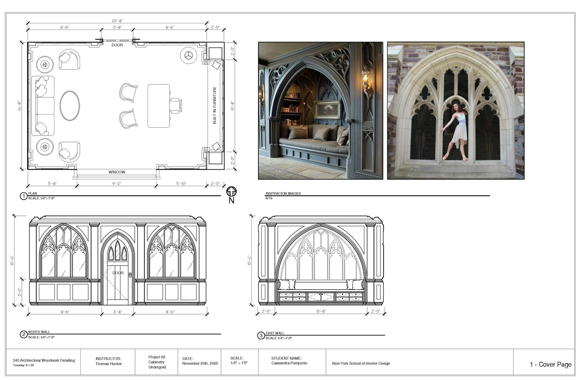Click the 10'-4" east wall height dimension
The image size is (588, 380).
click(x=249, y=261)
